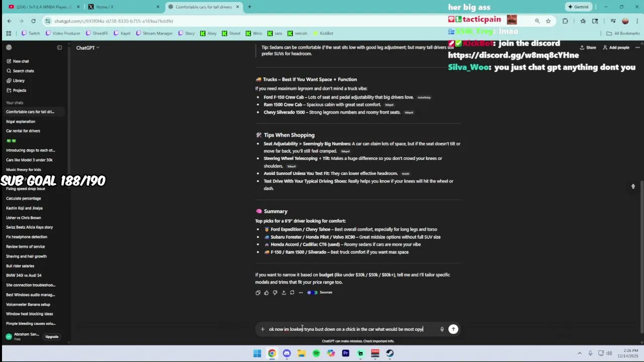
Task: Open the KickBot bookmark
Action: (323, 34)
